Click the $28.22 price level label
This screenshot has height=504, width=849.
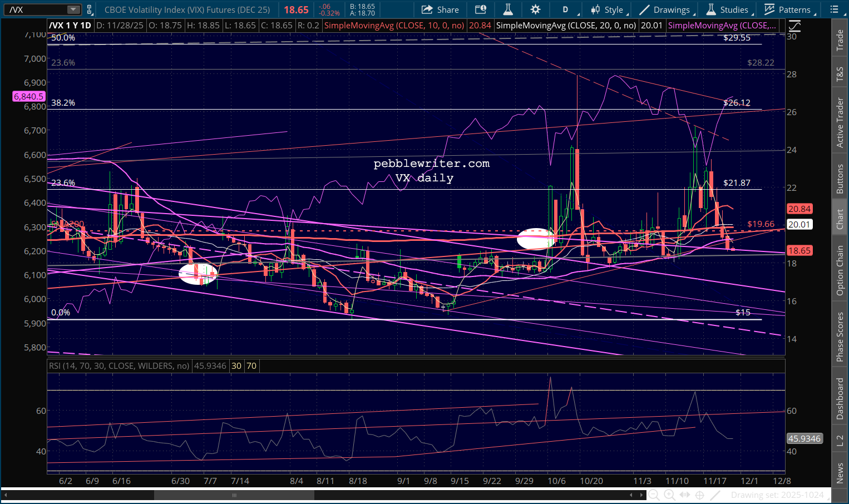coord(761,63)
